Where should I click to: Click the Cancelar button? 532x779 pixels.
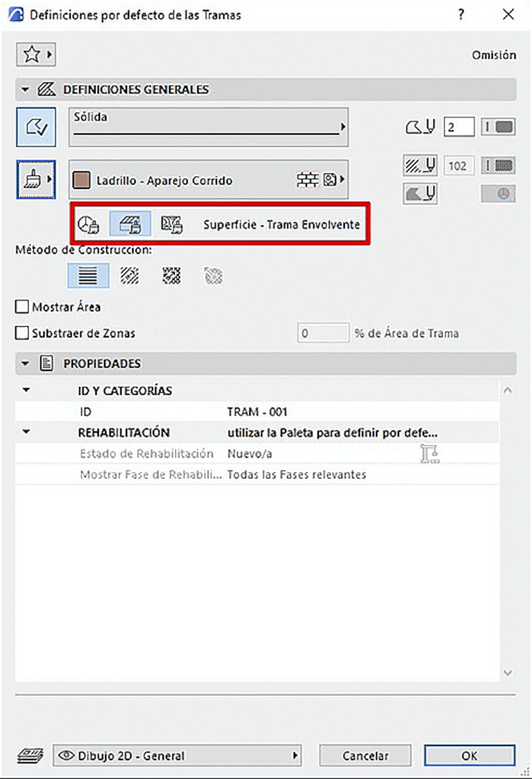[x=365, y=755]
